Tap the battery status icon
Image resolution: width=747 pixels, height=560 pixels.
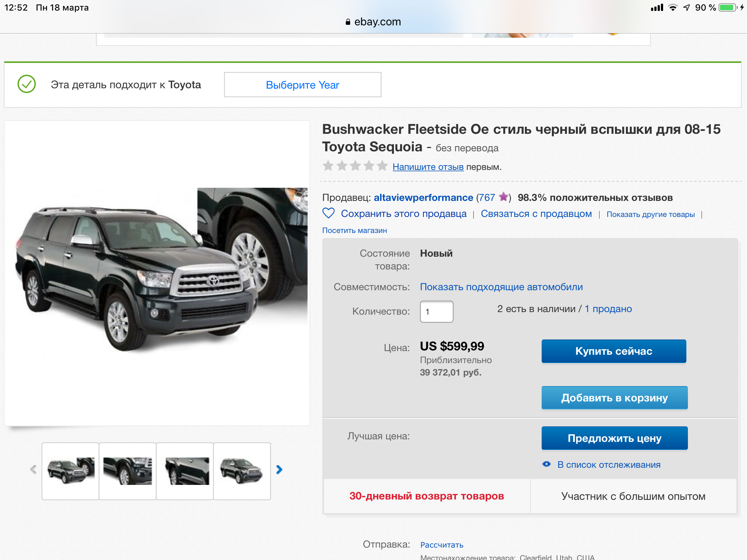coord(728,8)
